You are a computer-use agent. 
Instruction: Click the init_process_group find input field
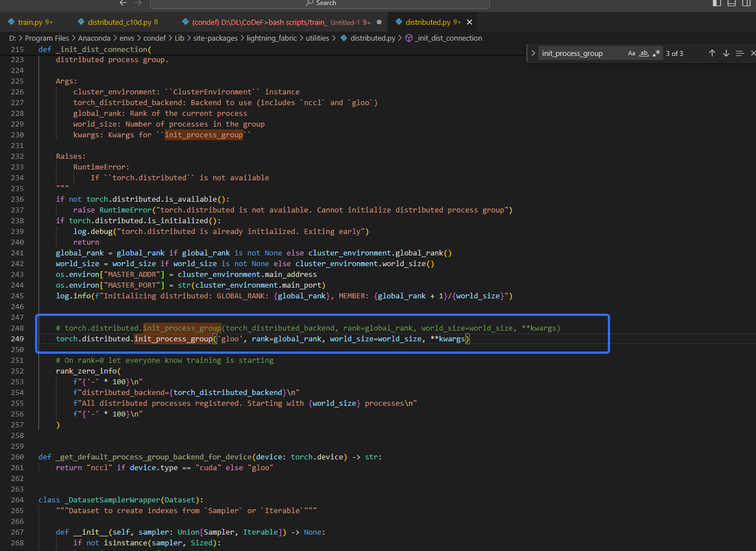582,53
